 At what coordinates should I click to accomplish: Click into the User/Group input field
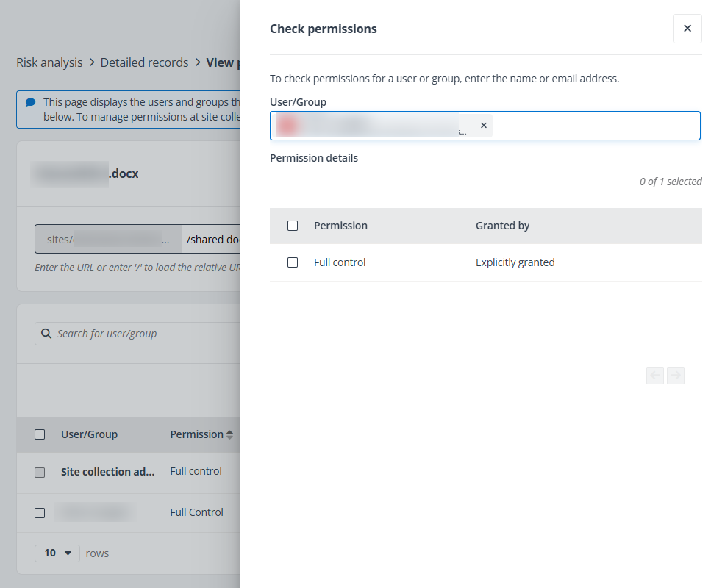pos(588,125)
